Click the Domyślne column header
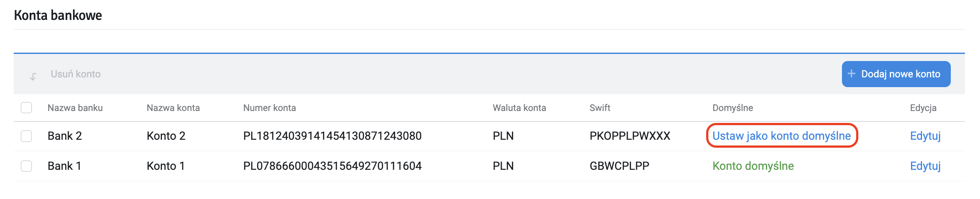The width and height of the screenshot is (980, 199). point(732,108)
